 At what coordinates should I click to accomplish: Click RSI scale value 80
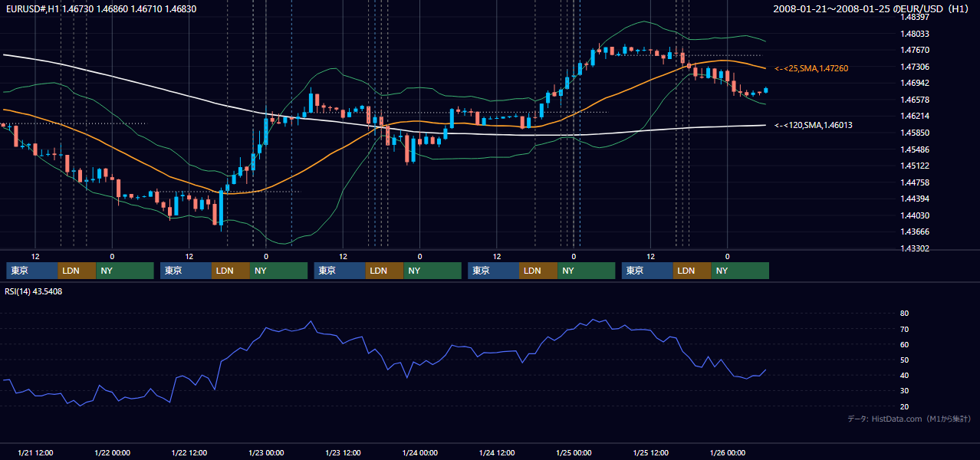tap(904, 314)
